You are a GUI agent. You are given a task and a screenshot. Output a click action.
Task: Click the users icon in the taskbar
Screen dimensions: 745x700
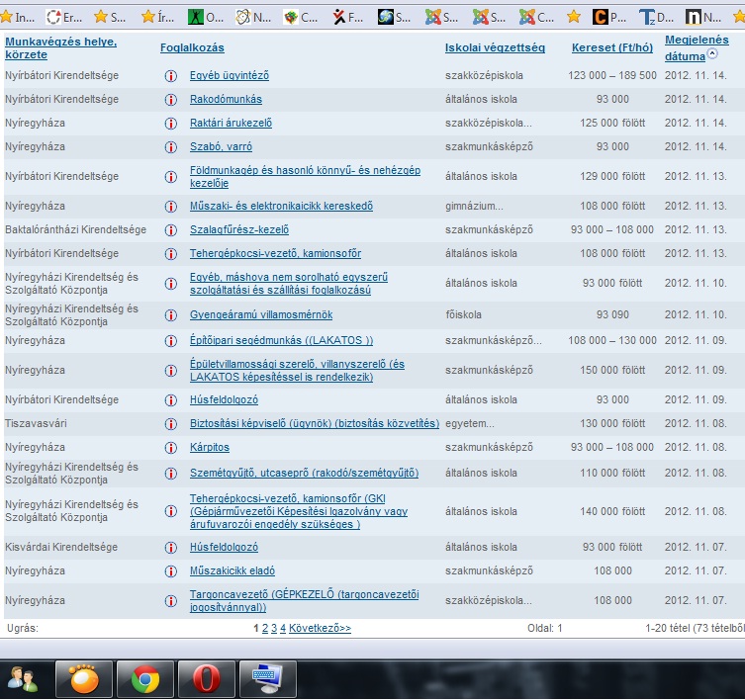pos(22,679)
